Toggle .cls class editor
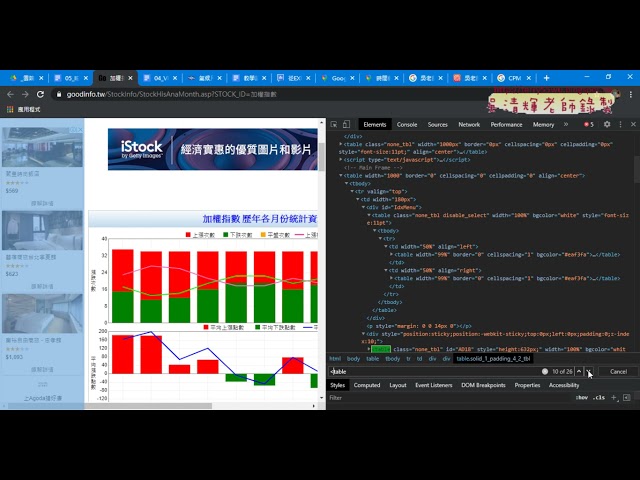This screenshot has width=640, height=480. 599,398
